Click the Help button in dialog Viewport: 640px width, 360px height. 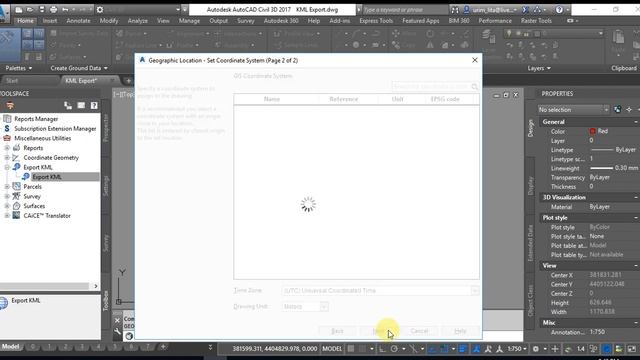point(460,331)
